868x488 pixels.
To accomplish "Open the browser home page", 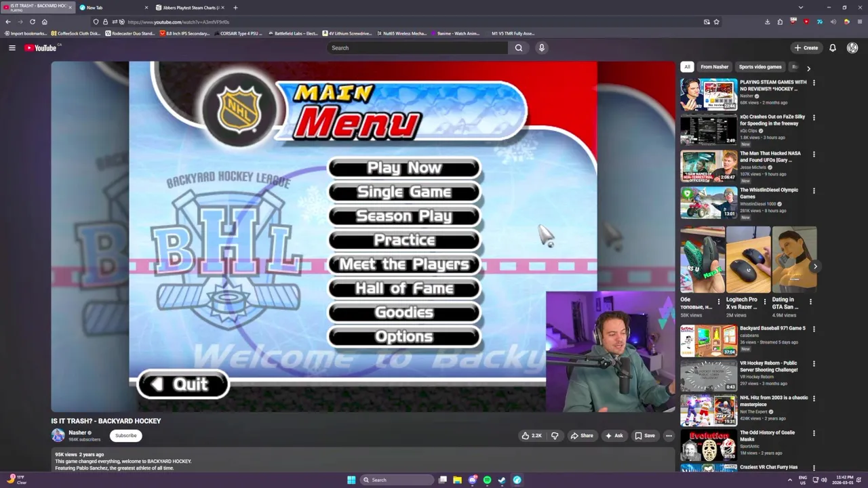I will 45,22.
